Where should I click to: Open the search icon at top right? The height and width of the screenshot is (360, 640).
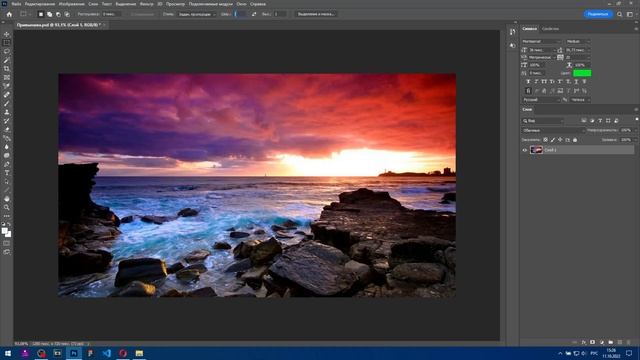pyautogui.click(x=620, y=14)
